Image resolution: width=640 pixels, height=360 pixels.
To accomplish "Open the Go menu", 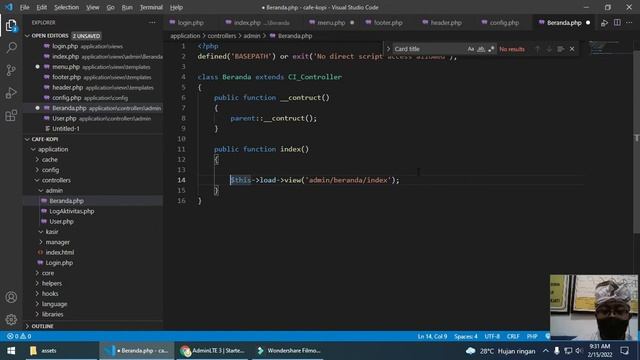I will tap(110, 7).
